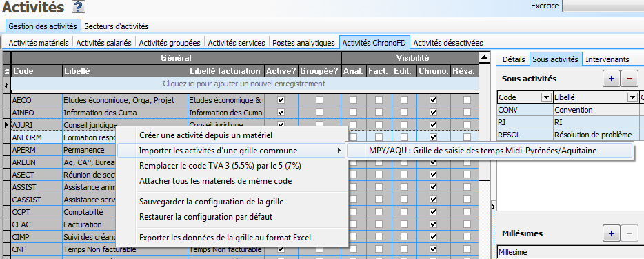
Task: Choose Exporter les données au format Excel
Action: point(232,237)
